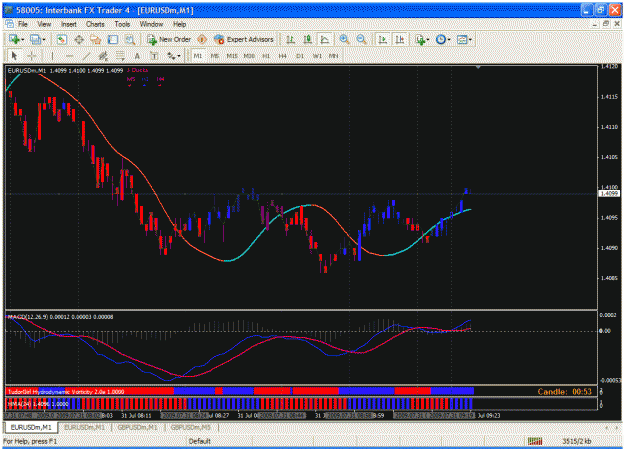Switch to the GBPUSDm,M1 chart tab
The image size is (625, 449).
tap(138, 427)
